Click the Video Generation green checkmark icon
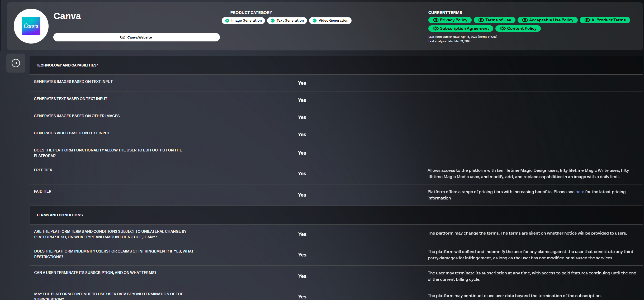This screenshot has height=300, width=644. (x=315, y=21)
